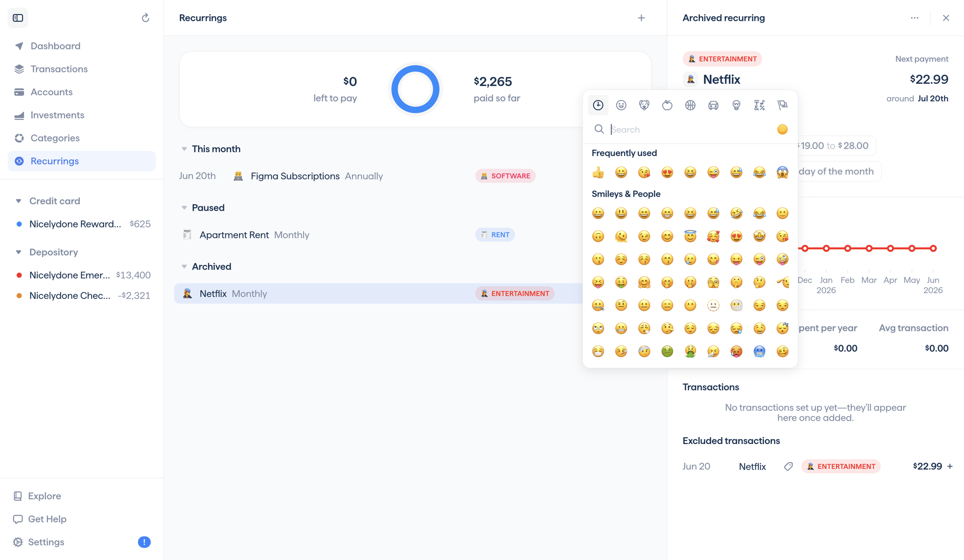The image size is (964, 560).
Task: Go to Dashboard
Action: pos(82,46)
